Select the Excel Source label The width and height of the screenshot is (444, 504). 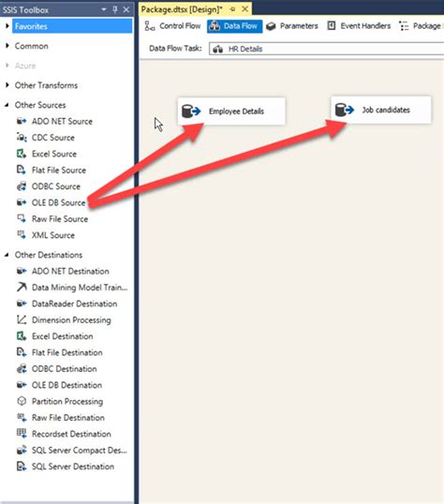pos(54,154)
